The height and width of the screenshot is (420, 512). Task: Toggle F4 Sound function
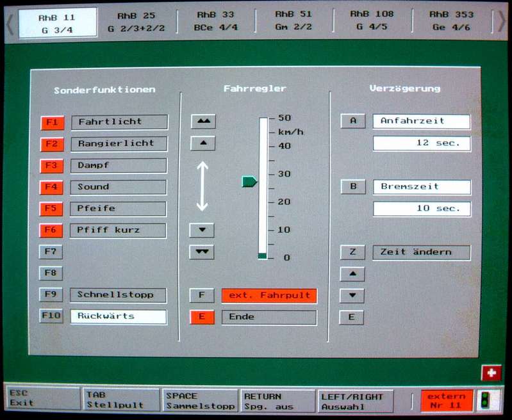51,188
